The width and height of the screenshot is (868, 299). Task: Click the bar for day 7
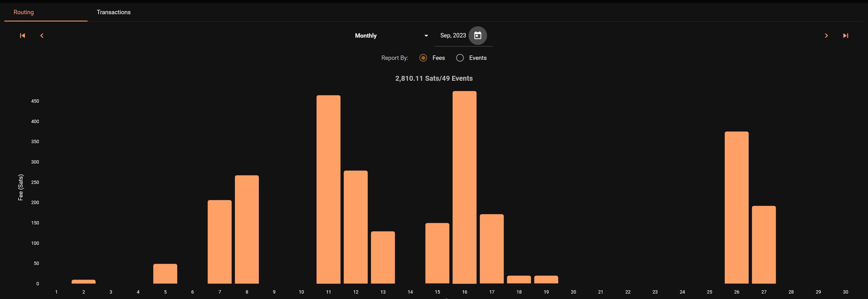[219, 242]
